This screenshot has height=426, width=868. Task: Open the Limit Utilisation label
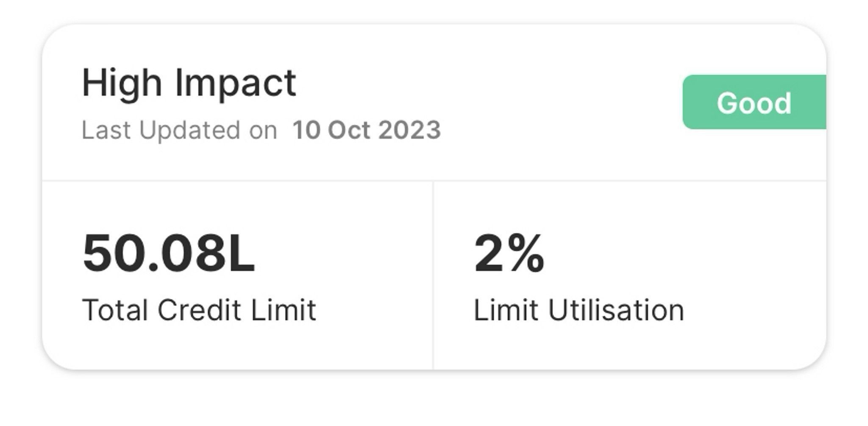coord(579,310)
